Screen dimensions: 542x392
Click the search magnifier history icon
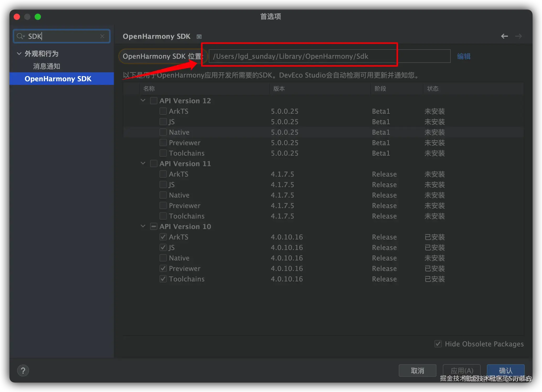pos(21,36)
